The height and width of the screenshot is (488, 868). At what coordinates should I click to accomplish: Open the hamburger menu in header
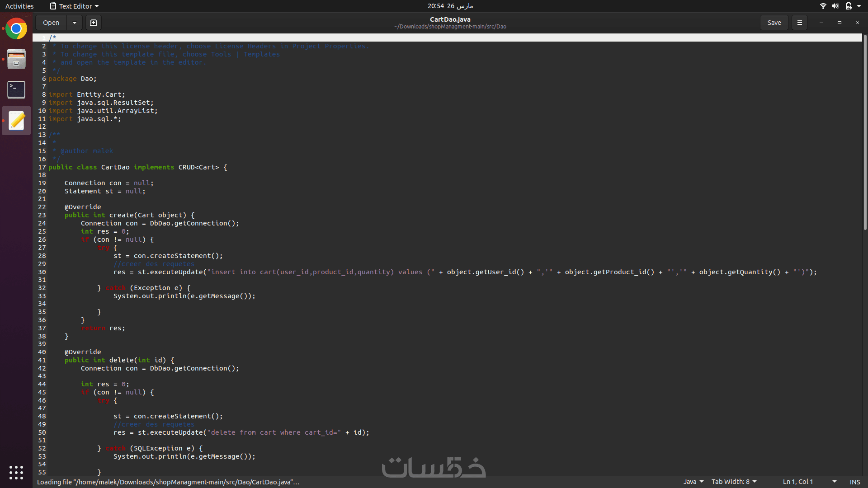(799, 23)
